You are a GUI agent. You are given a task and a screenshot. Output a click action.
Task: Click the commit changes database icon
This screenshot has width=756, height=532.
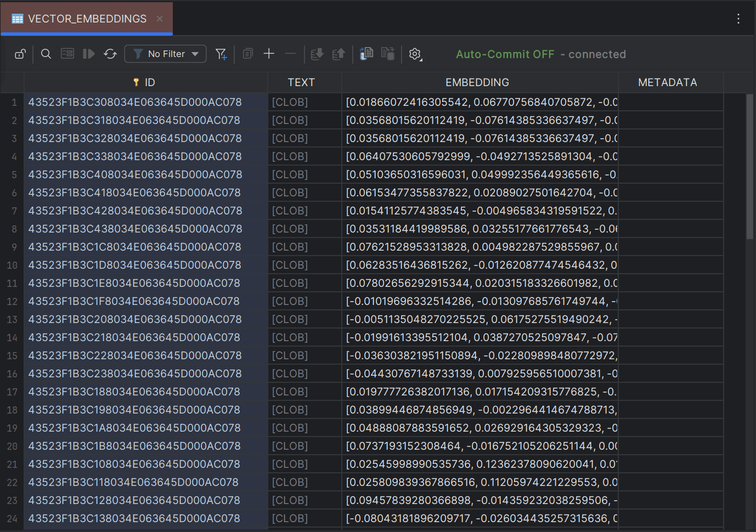[317, 54]
